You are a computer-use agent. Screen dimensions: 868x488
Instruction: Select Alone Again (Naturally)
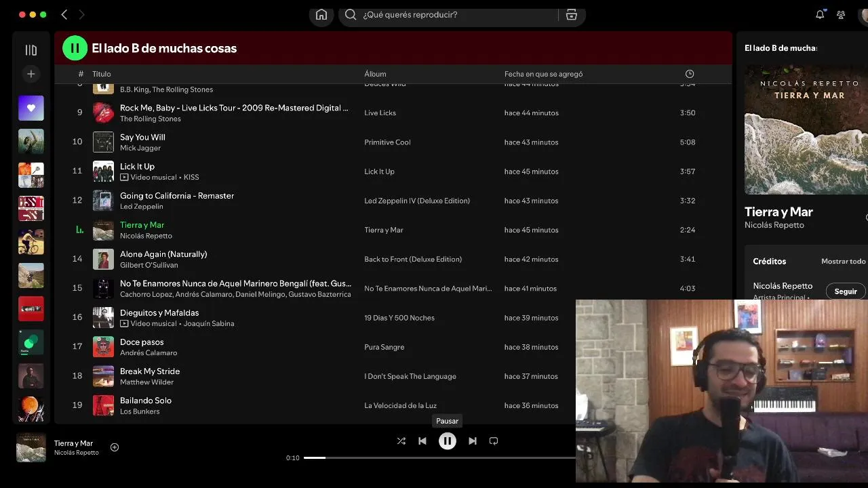pyautogui.click(x=163, y=254)
